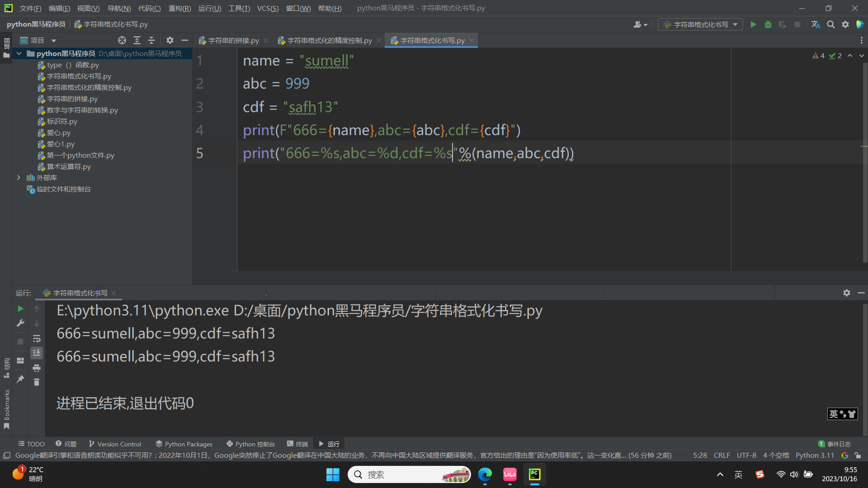This screenshot has height=488, width=868.
Task: Collapse the python黑马程序员 project root
Action: (x=19, y=53)
